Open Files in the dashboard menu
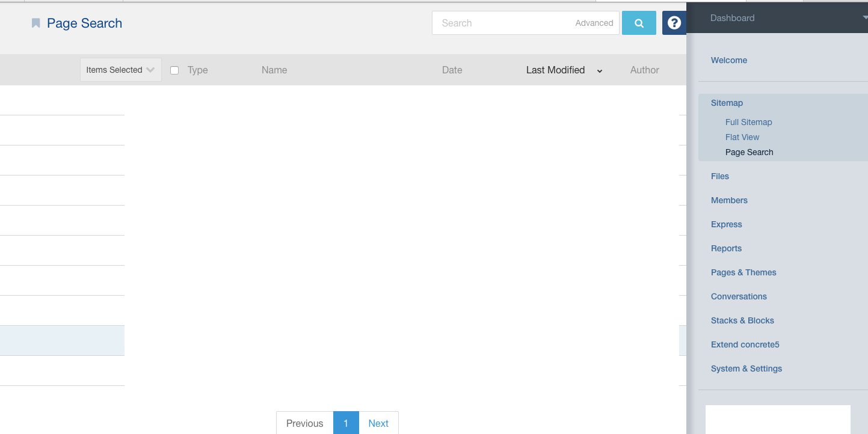 coord(720,176)
